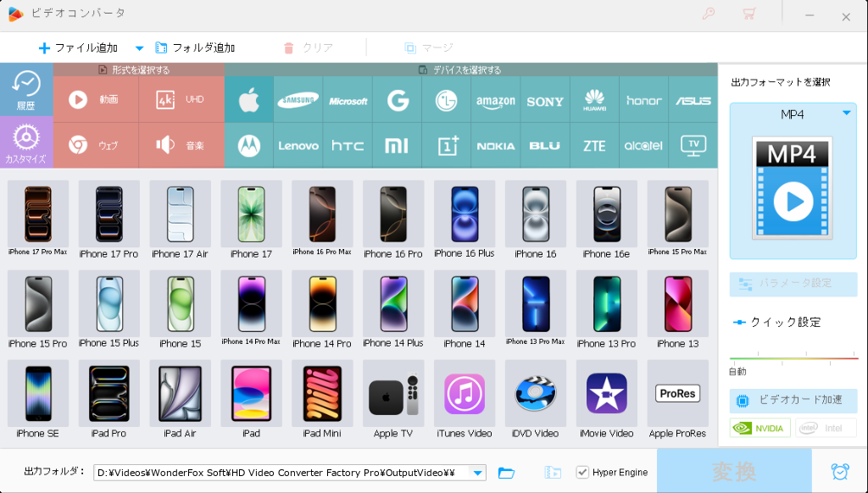Image resolution: width=868 pixels, height=493 pixels.
Task: Open the Lenovo device category
Action: 298,146
